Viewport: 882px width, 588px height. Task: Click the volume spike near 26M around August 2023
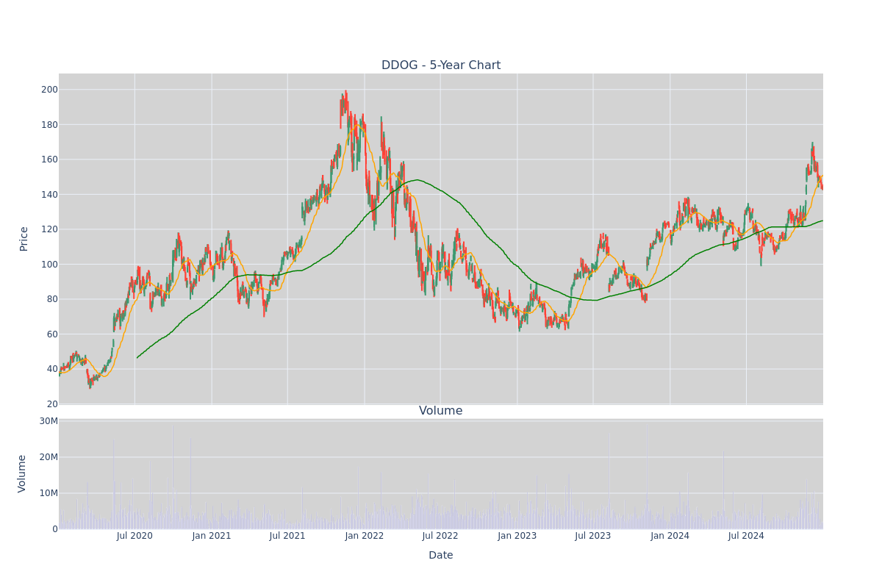[609, 482]
